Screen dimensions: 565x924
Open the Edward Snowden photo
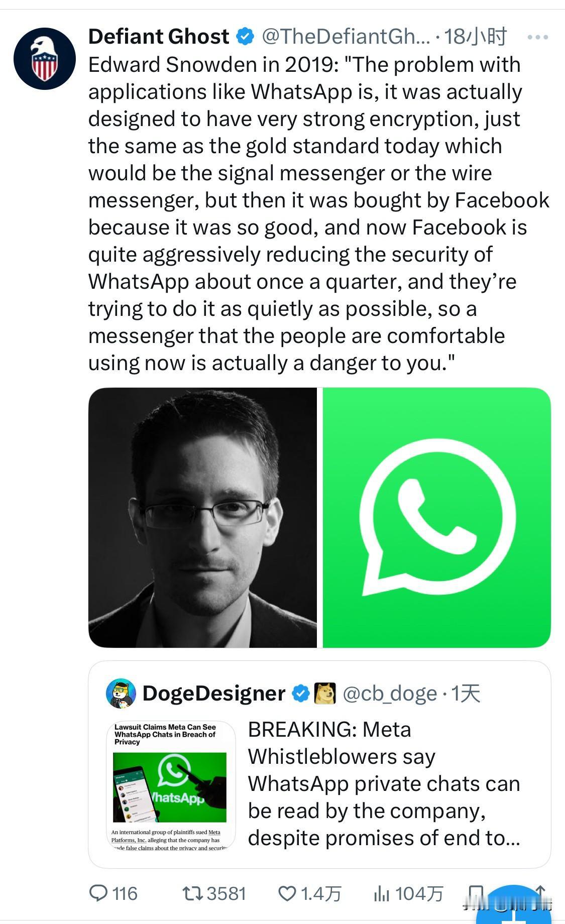(x=203, y=517)
